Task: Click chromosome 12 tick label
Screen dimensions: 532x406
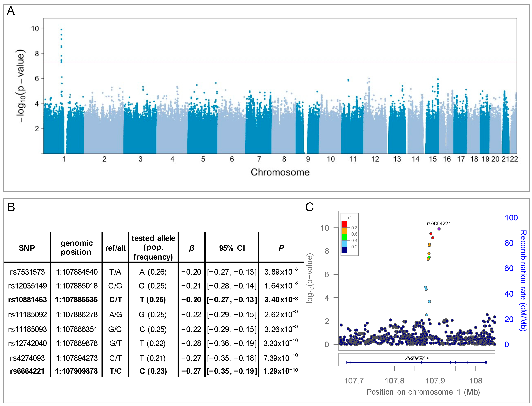Action: pyautogui.click(x=375, y=159)
